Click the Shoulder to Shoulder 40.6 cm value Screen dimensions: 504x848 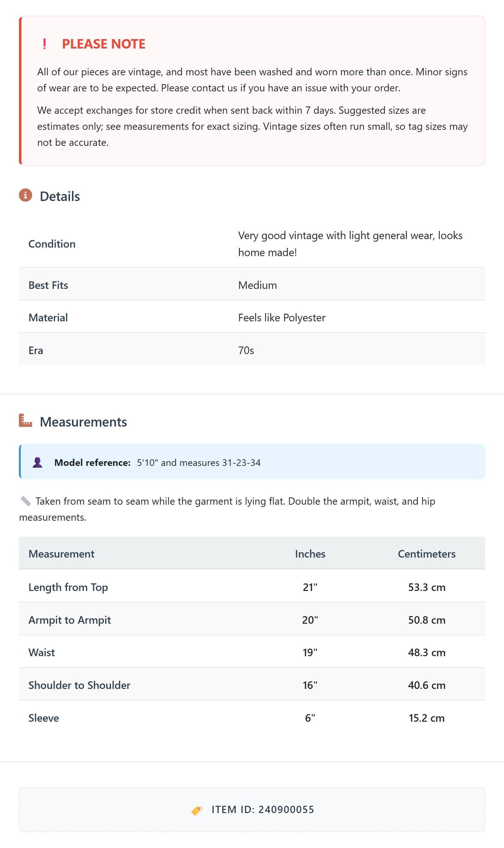[x=427, y=685]
